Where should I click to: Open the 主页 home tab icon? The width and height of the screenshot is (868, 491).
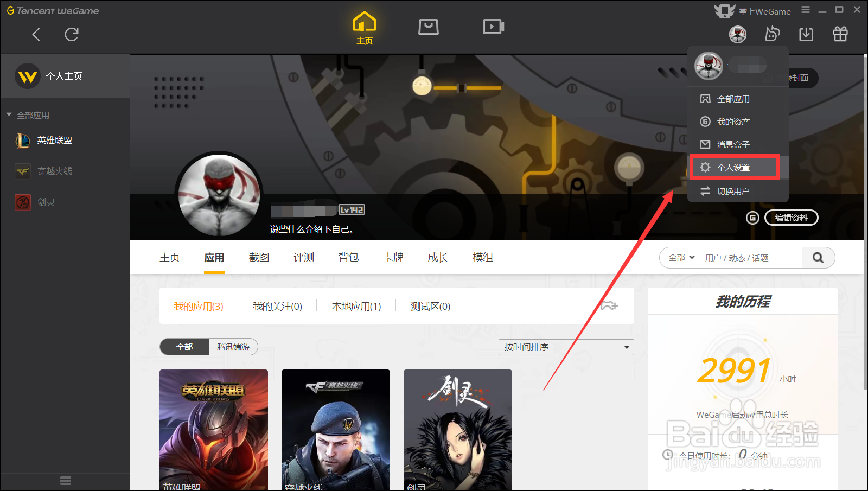(x=365, y=28)
